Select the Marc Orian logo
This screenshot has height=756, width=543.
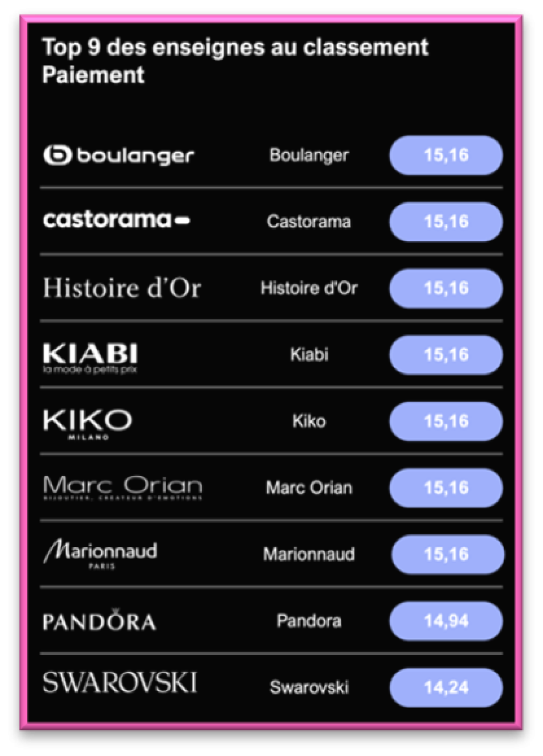123,487
